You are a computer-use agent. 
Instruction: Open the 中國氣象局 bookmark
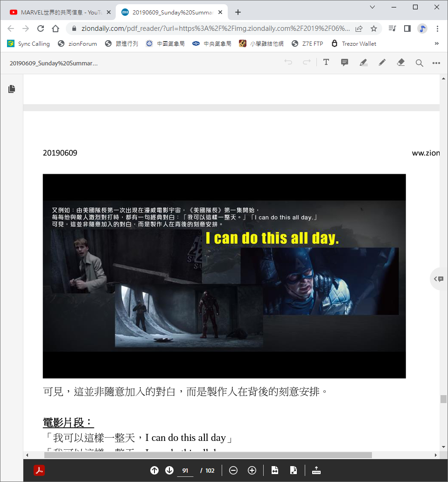(165, 43)
